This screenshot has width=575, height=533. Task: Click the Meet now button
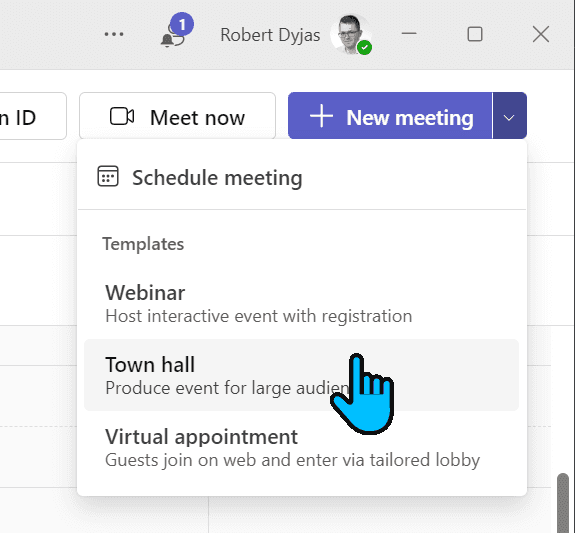[177, 116]
